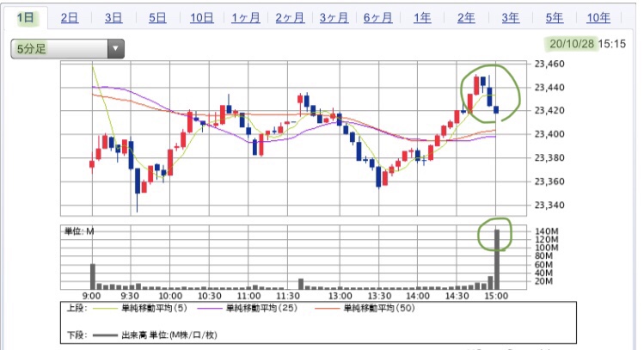The height and width of the screenshot is (350, 644).
Task: Click the 9:30 time axis label
Action: click(x=130, y=296)
